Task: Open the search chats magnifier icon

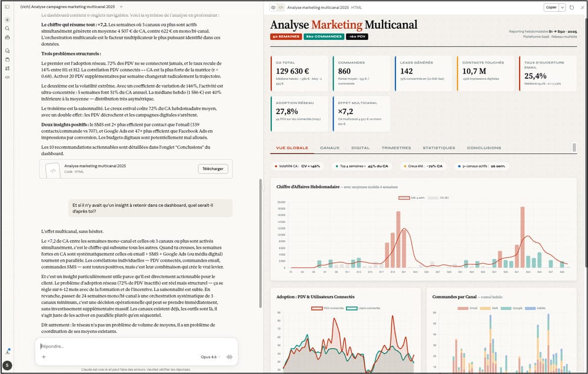Action: (x=7, y=28)
